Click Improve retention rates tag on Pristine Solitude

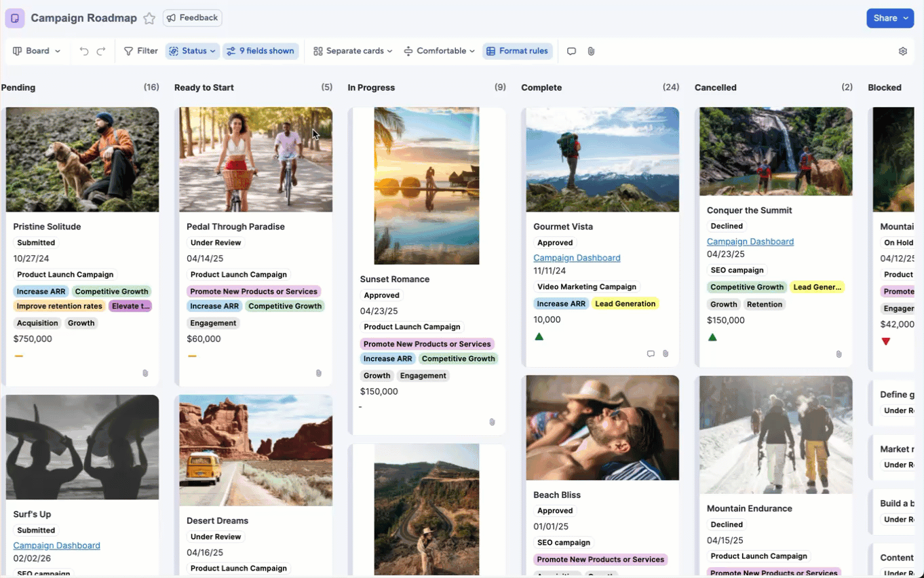60,306
